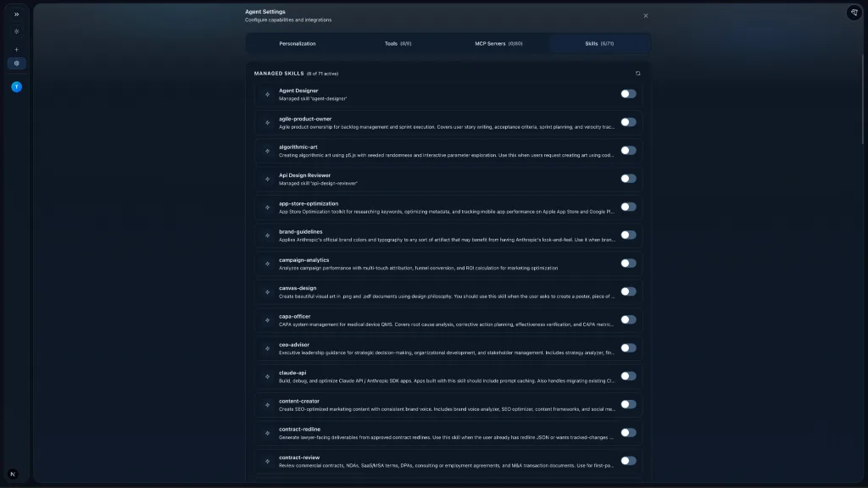Expand the left sidebar with double chevron
The image size is (868, 488).
click(16, 14)
